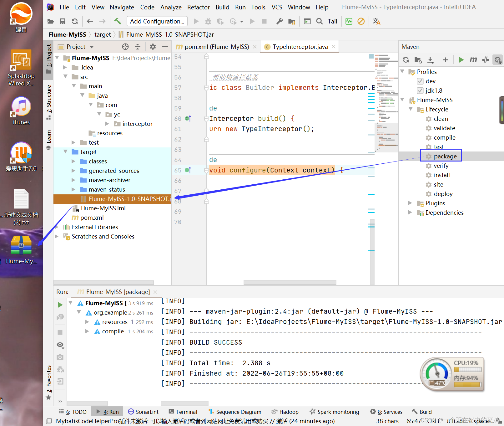Open iTunes desktop shortcut
Viewport: 504px width, 426px height.
pos(21,111)
